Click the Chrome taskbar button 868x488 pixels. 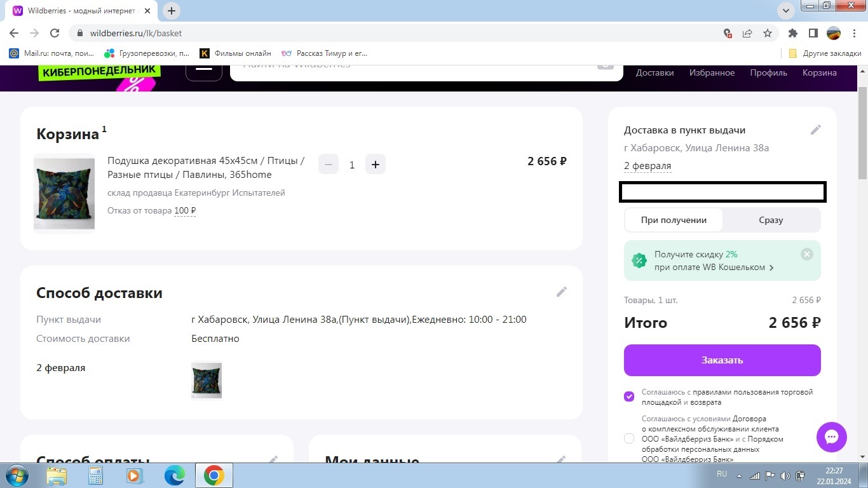214,475
